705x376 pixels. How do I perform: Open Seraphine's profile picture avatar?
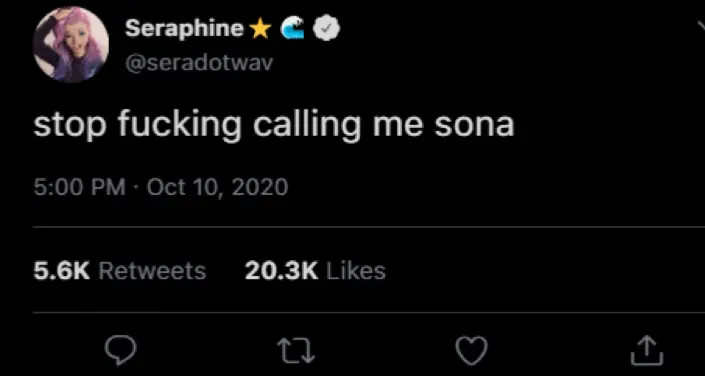pos(71,44)
